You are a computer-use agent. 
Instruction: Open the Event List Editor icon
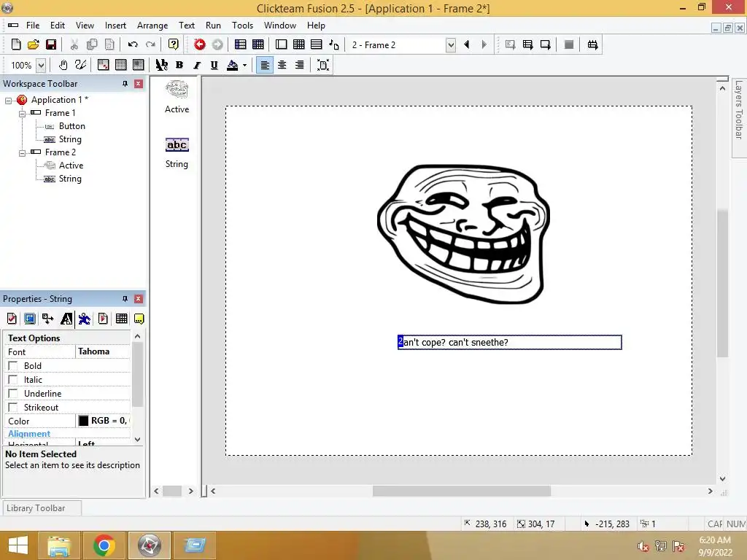pyautogui.click(x=317, y=44)
